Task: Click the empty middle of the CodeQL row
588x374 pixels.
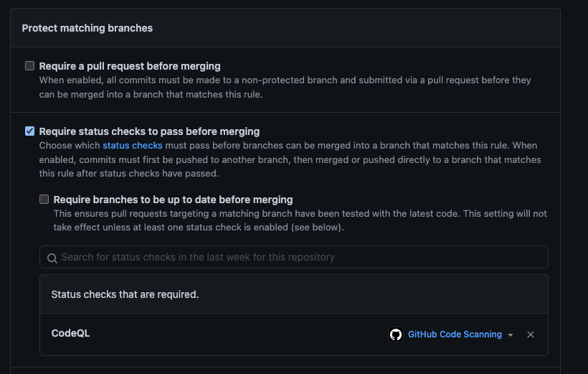Action: click(x=237, y=335)
